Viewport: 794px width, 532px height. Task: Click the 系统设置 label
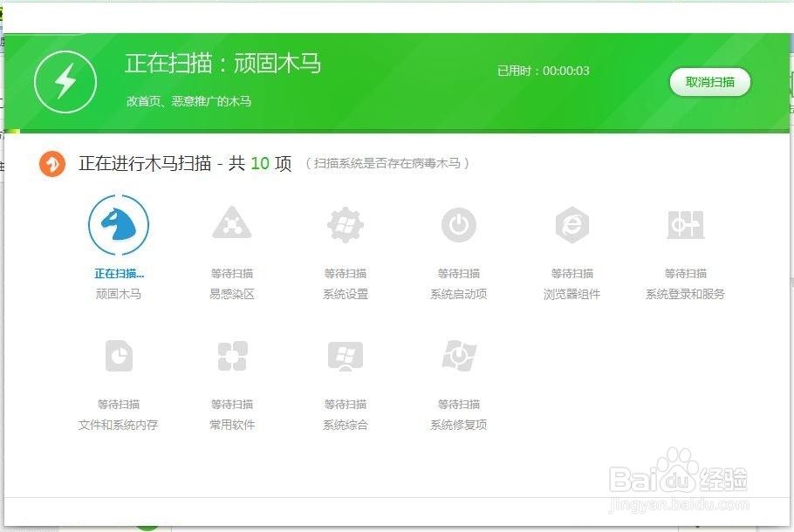click(346, 294)
